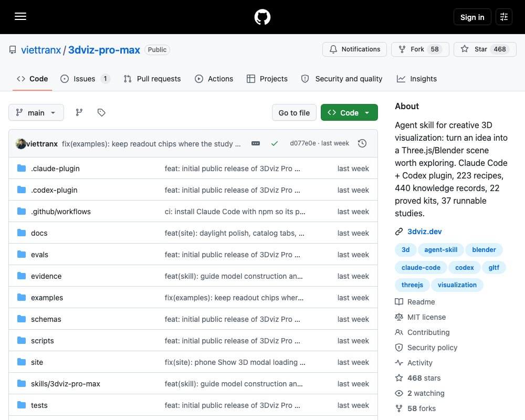Select the agent-skill topic tag
525x420 pixels.
click(440, 249)
